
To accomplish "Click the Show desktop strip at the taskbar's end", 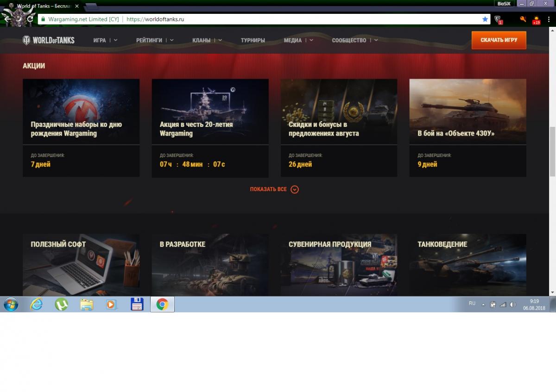I will pyautogui.click(x=553, y=304).
